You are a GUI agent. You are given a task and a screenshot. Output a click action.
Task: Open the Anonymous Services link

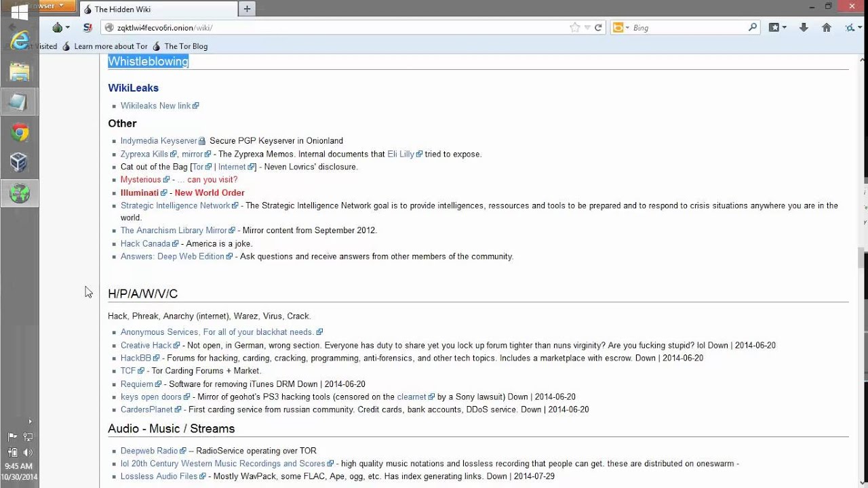click(217, 332)
